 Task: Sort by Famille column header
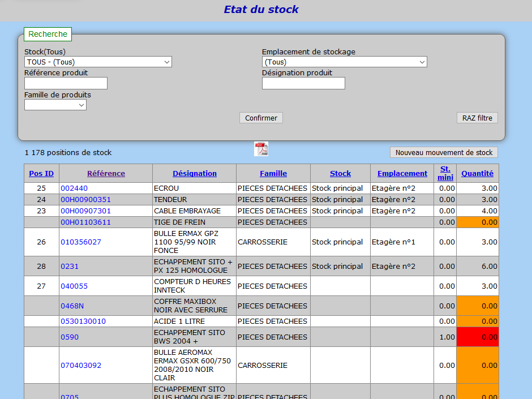click(273, 174)
